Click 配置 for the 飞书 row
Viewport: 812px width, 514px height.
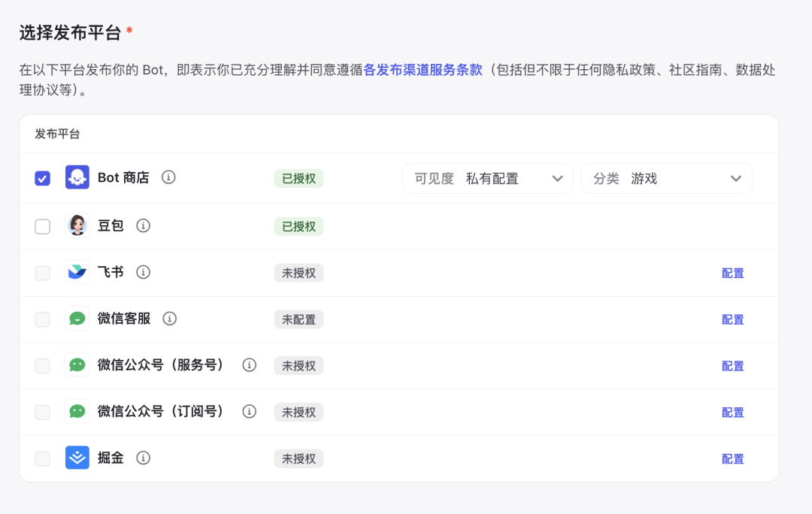tap(732, 273)
